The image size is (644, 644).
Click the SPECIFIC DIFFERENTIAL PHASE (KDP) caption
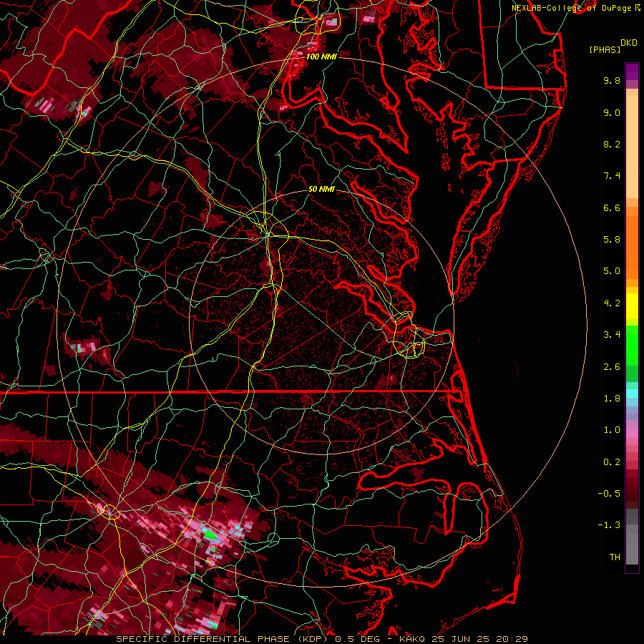pyautogui.click(x=223, y=639)
